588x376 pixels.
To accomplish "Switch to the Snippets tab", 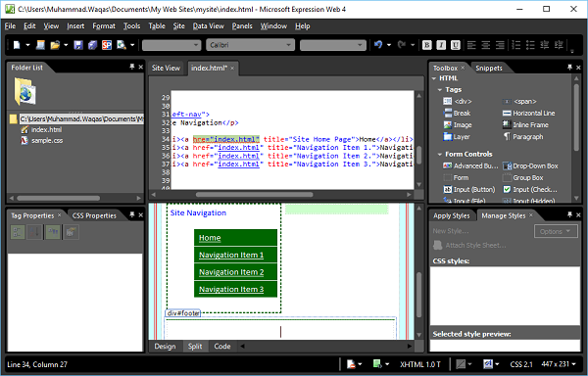I will (489, 68).
